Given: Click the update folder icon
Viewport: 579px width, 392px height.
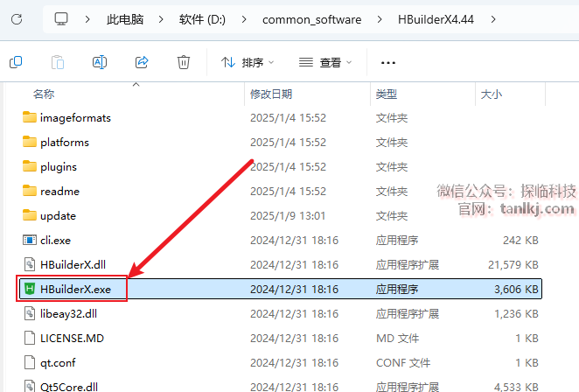Looking at the screenshot, I should [x=30, y=215].
